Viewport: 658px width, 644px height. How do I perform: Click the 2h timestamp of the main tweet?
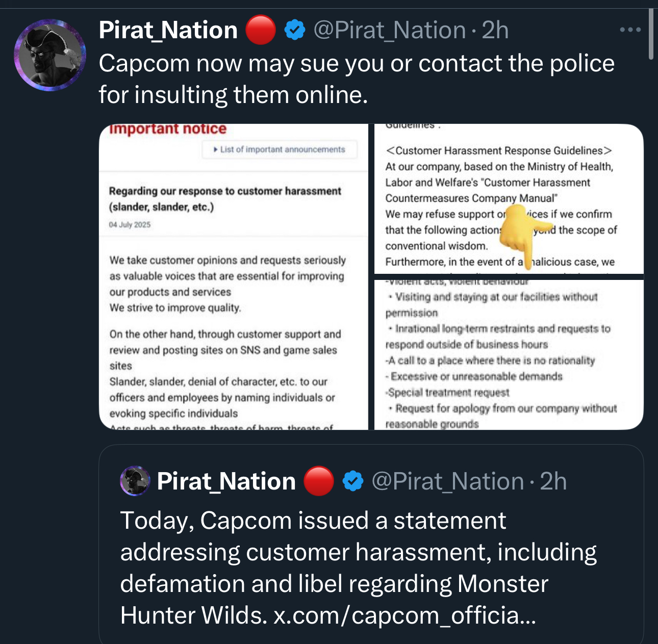(x=495, y=30)
